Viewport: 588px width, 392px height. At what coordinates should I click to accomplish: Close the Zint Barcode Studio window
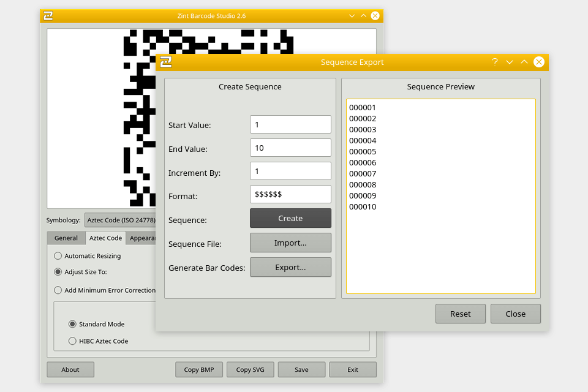coord(375,16)
